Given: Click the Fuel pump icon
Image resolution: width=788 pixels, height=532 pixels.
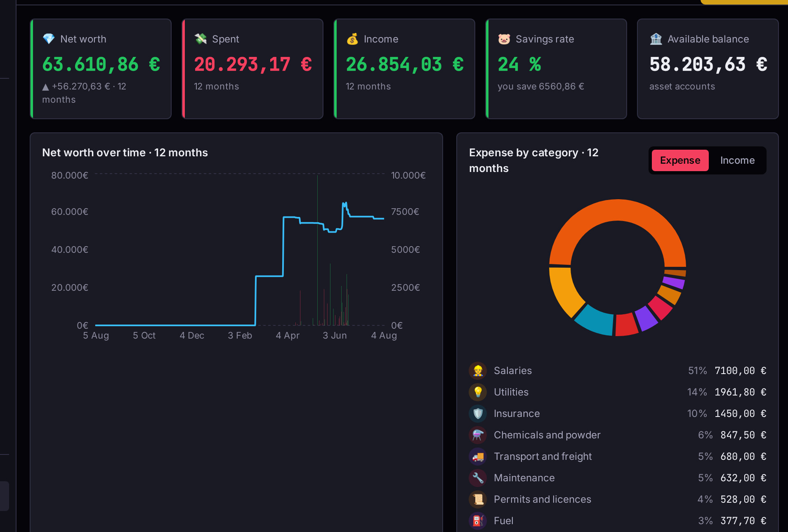Looking at the screenshot, I should (478, 520).
